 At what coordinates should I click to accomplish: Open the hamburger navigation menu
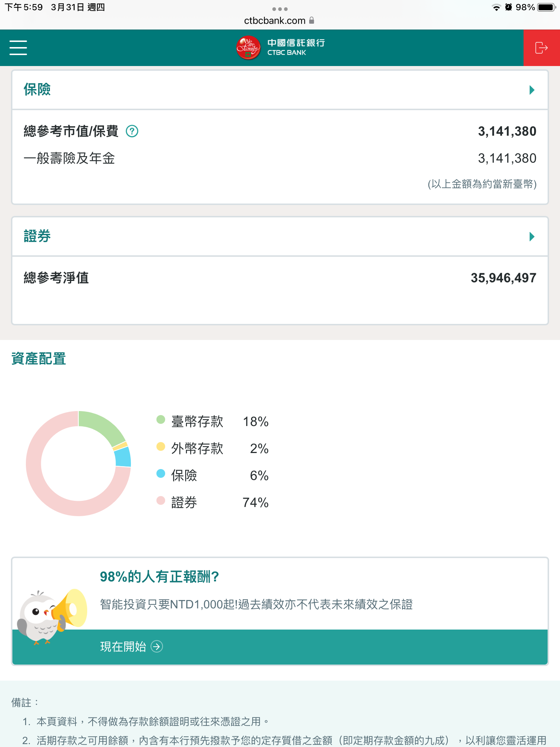[x=18, y=48]
